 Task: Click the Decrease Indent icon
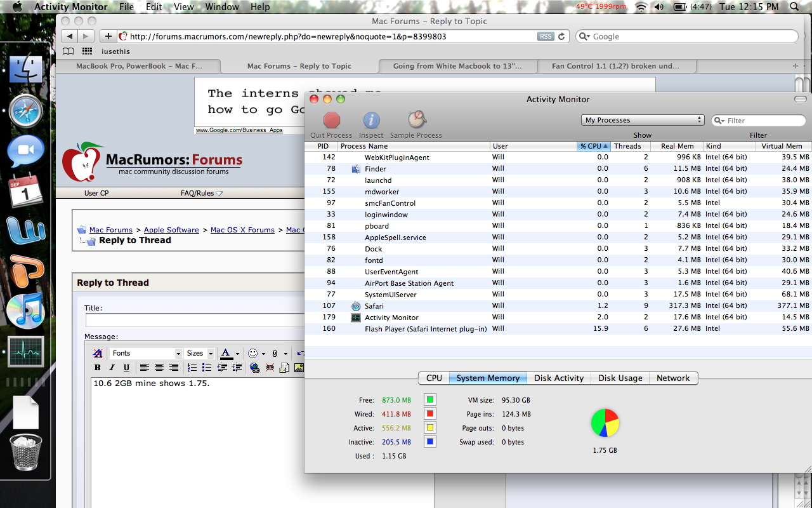point(222,368)
